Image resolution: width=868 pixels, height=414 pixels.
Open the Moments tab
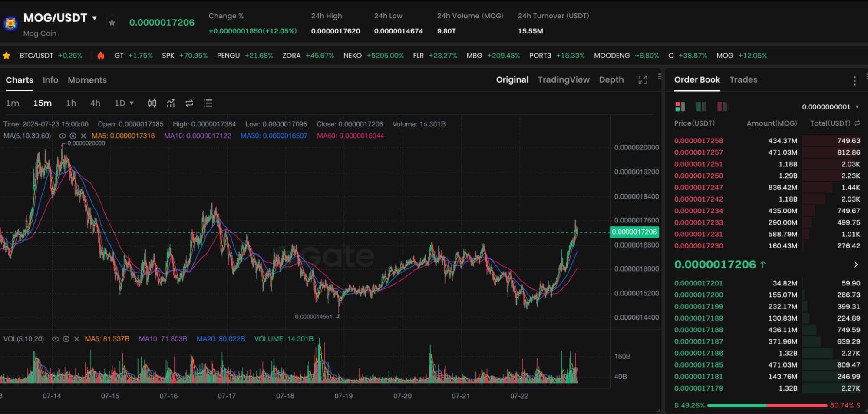click(x=87, y=80)
